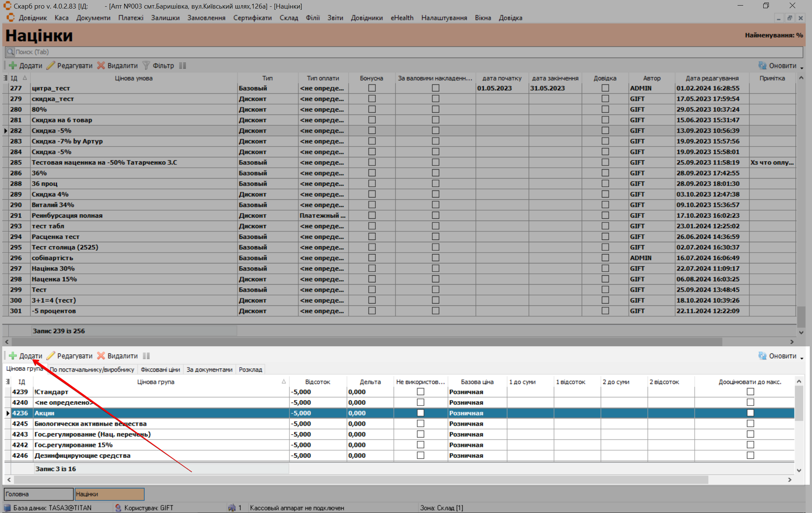Click the ІД column sort arrow in upper grid
Screen dimensions: 812x513
pos(25,78)
